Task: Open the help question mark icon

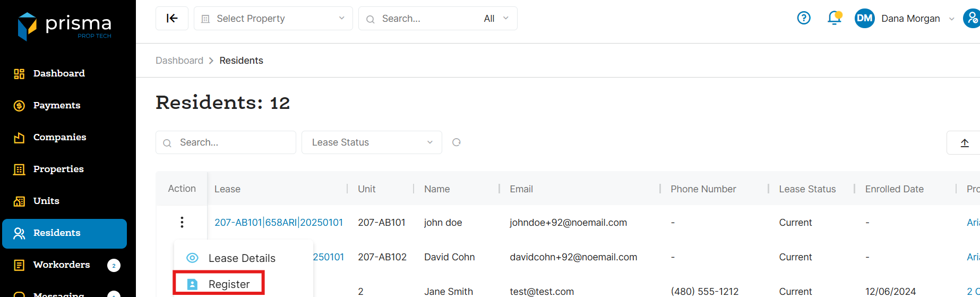Action: [804, 19]
